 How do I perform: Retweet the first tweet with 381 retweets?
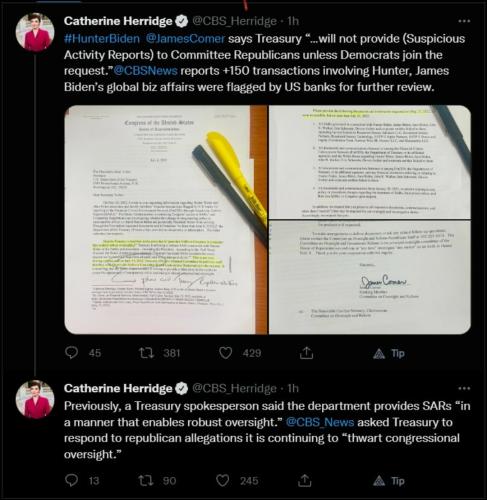(x=146, y=353)
